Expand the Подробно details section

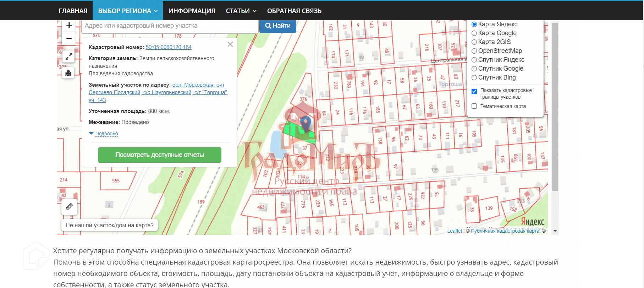106,134
